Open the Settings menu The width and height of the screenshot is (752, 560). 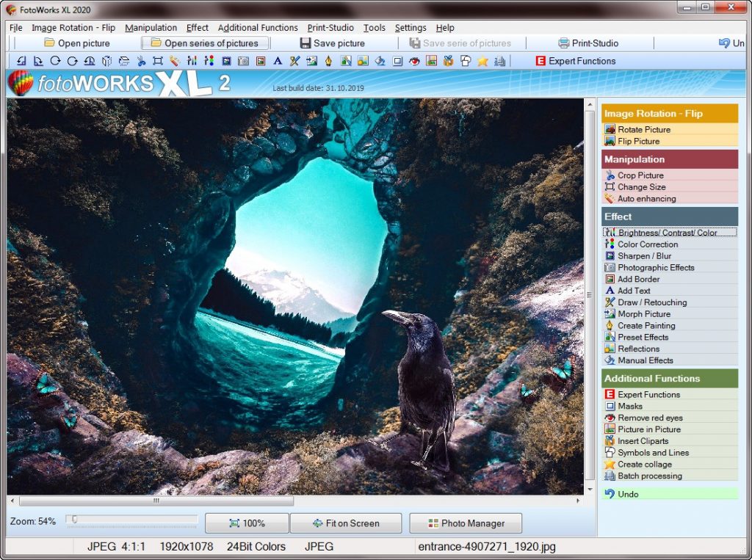click(x=410, y=27)
